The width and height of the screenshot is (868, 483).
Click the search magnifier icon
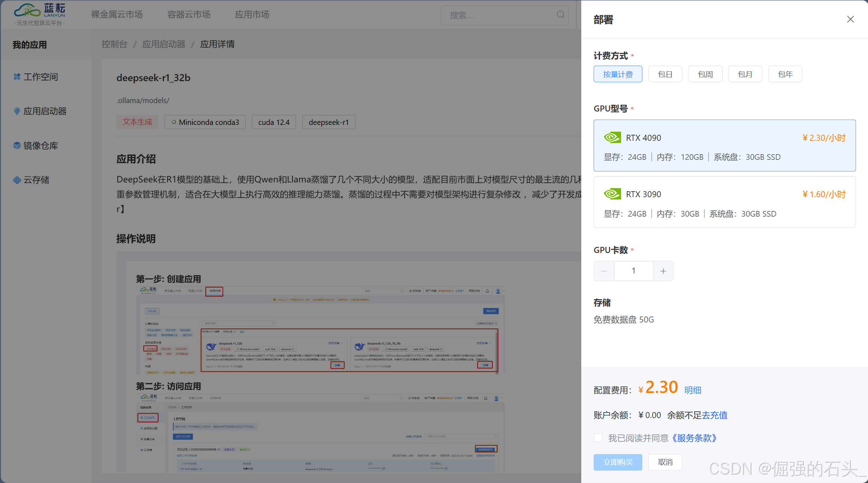point(560,14)
